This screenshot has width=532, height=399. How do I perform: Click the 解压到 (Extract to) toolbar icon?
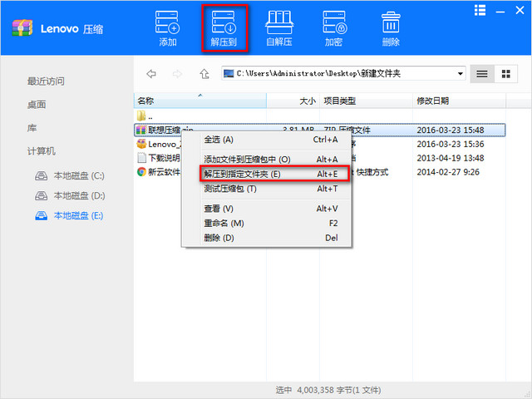pos(224,29)
